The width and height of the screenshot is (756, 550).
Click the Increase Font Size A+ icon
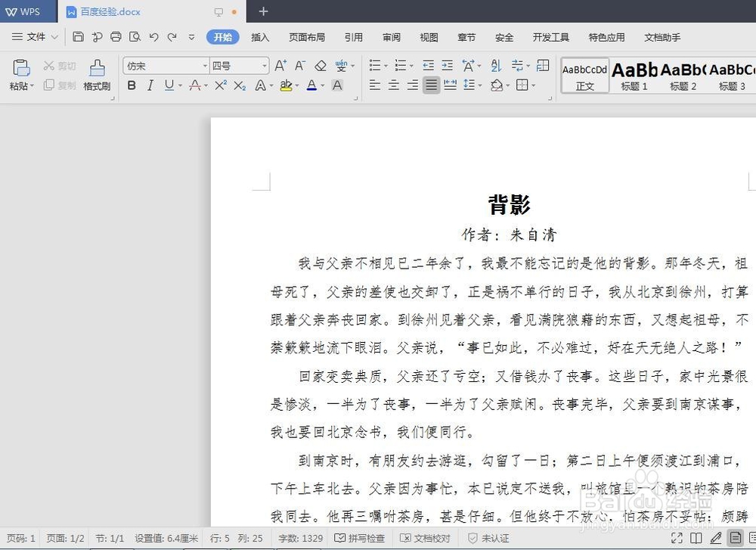point(280,66)
